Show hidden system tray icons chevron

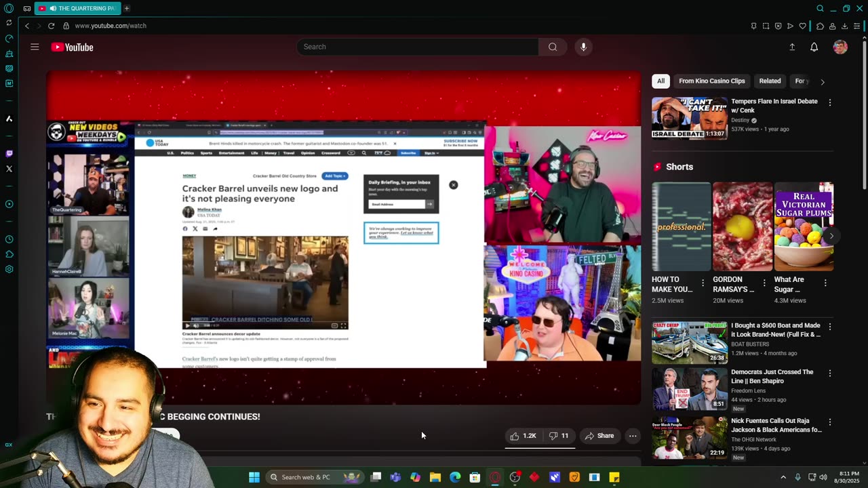click(783, 477)
